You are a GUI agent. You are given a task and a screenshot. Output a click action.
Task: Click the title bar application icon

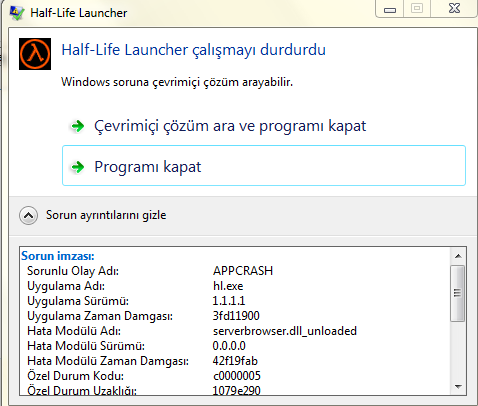coord(17,13)
